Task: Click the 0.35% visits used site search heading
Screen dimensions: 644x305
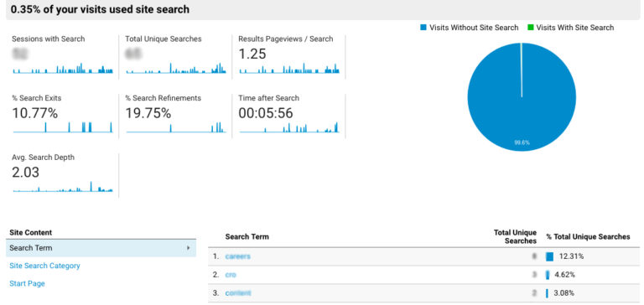Action: [x=101, y=9]
